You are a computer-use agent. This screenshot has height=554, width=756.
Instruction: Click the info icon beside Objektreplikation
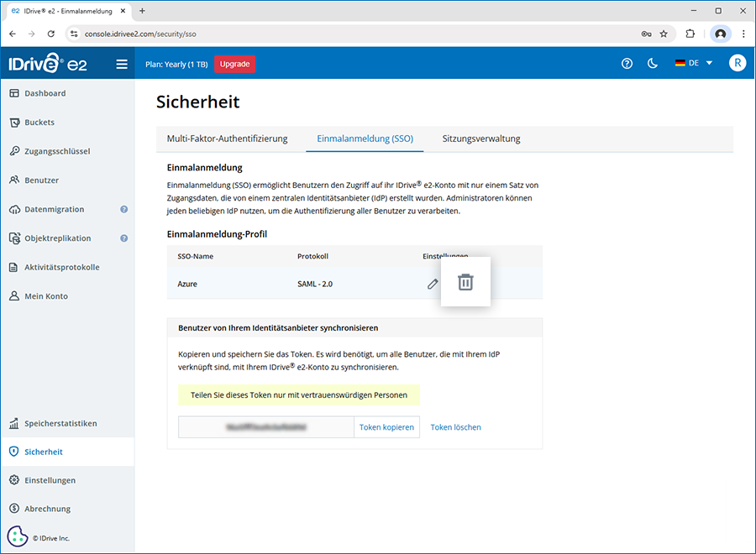pyautogui.click(x=124, y=238)
